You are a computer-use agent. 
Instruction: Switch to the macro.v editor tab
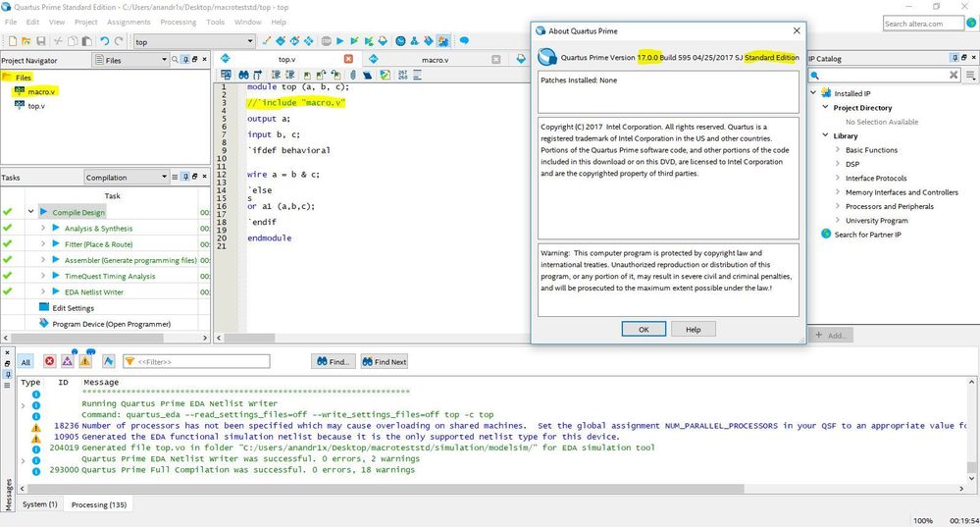pyautogui.click(x=435, y=60)
